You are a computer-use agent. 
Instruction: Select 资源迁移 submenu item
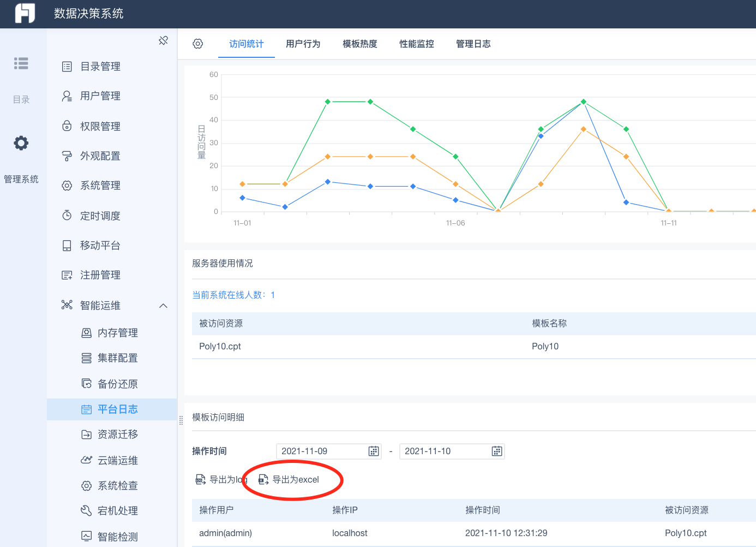(112, 435)
